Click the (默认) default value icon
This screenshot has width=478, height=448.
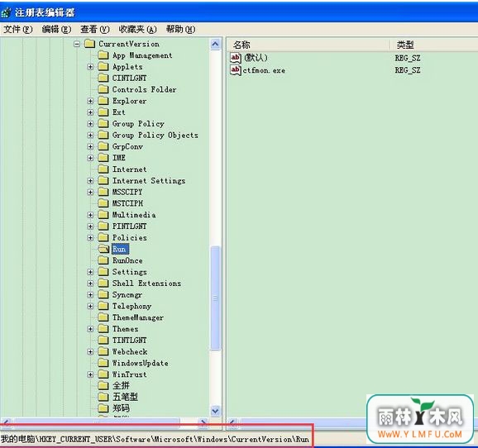[236, 58]
